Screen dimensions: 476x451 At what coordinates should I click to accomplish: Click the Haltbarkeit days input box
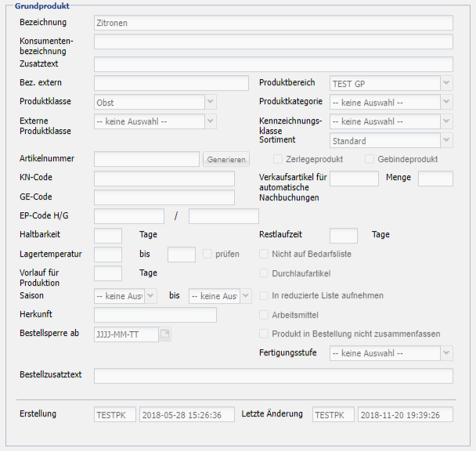point(107,235)
